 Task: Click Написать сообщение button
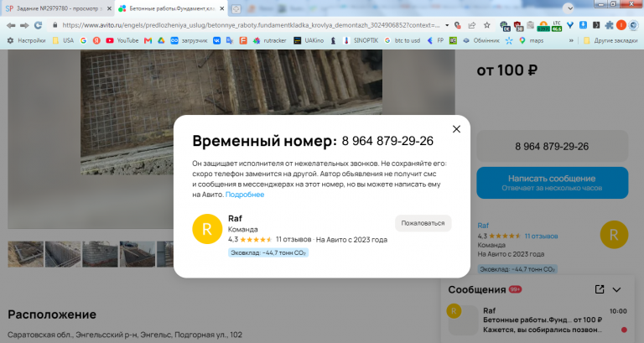552,183
